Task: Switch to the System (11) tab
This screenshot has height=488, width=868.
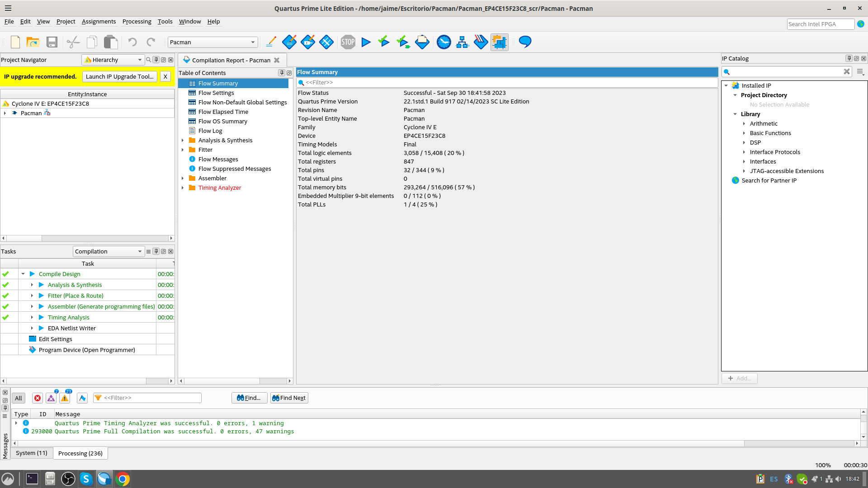Action: [32, 453]
